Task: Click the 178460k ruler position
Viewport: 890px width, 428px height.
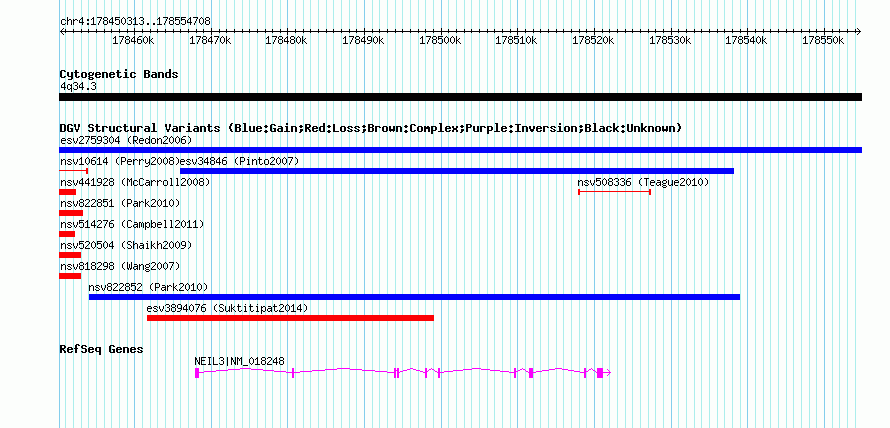Action: tap(133, 41)
